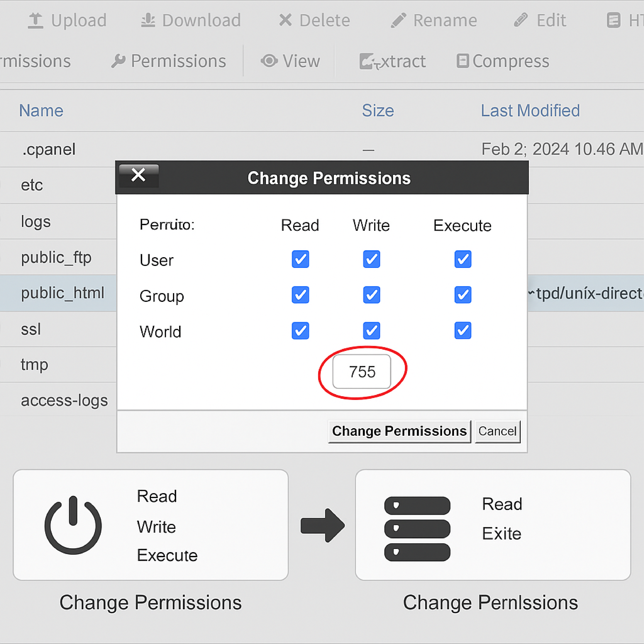Screen dimensions: 644x644
Task: Cancel the permissions dialog
Action: 497,431
